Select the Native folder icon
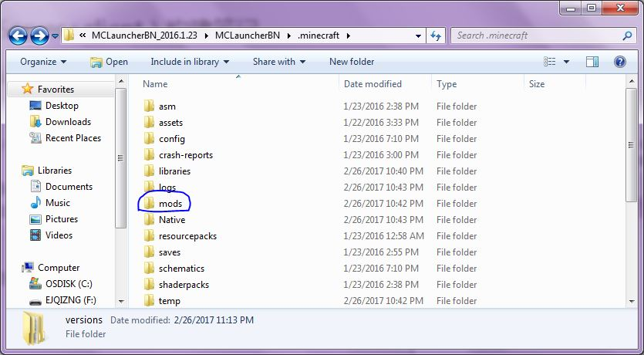This screenshot has width=644, height=355. pos(149,219)
